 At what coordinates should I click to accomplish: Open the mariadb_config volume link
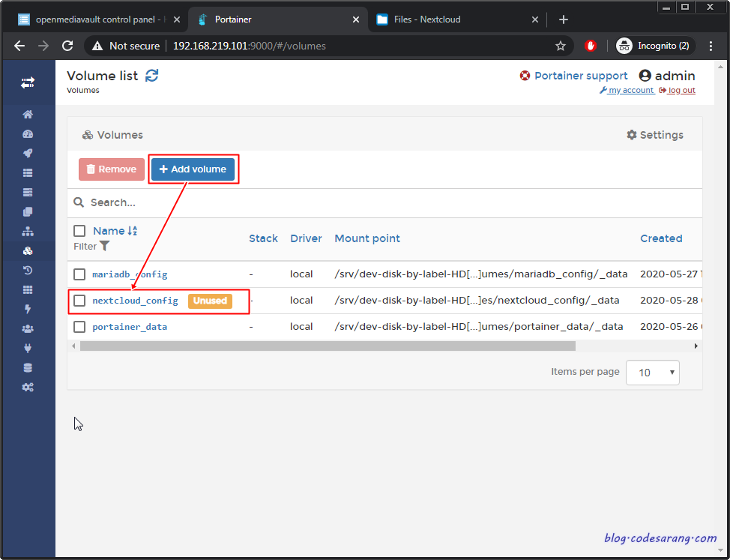[x=130, y=274]
